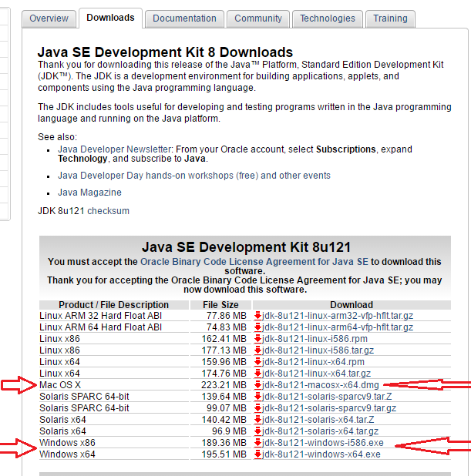Image resolution: width=471 pixels, height=476 pixels.
Task: Click the red download arrow for macosx-x64.dmg
Action: [x=258, y=385]
